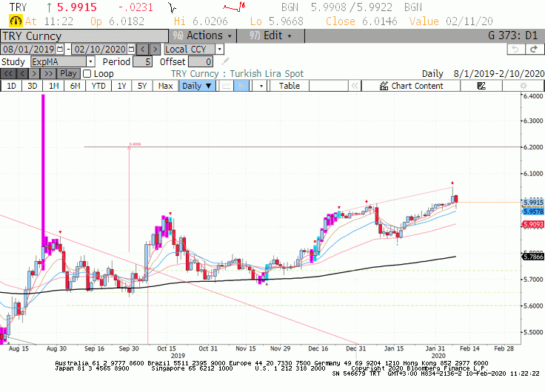Screen dimensions: 545x392
Task: Click the intraday sparkline icon in header
Action: pyautogui.click(x=172, y=7)
